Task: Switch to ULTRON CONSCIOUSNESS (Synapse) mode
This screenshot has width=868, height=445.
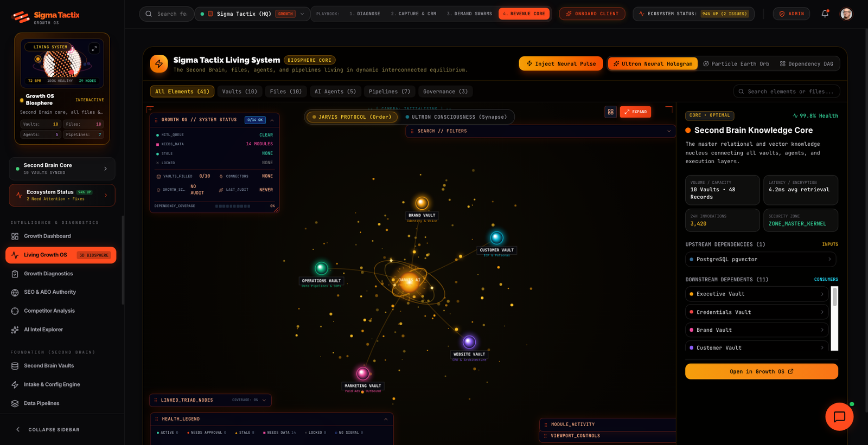Action: pyautogui.click(x=456, y=117)
